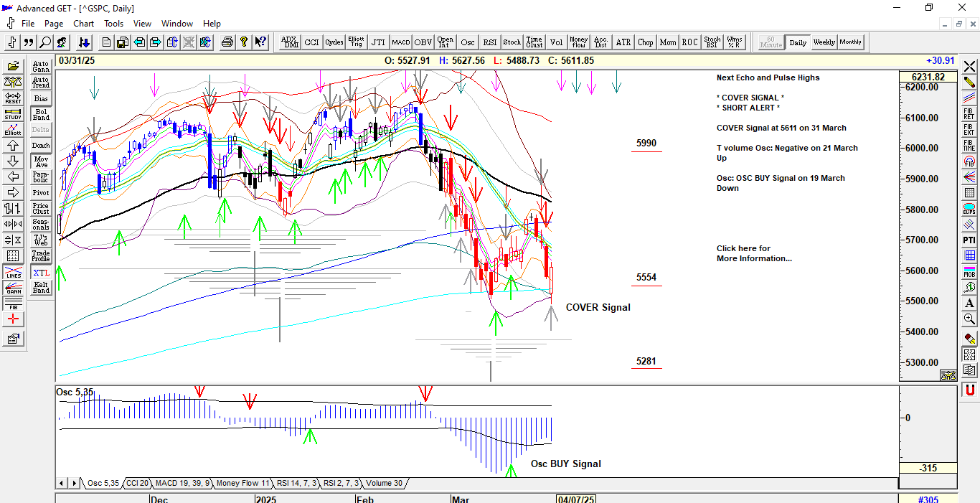Click the red crosshair cursor tool
Screen dimensions: 980x503
(x=13, y=319)
